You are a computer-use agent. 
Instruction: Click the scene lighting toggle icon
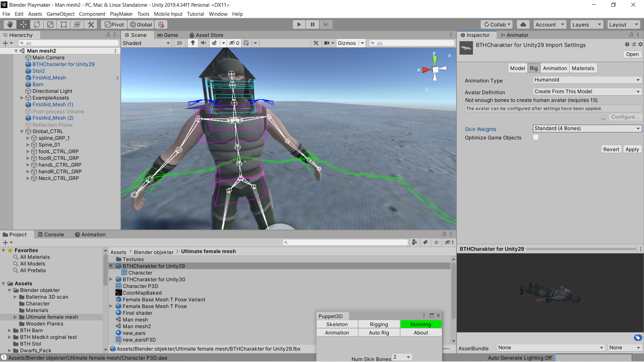[193, 43]
